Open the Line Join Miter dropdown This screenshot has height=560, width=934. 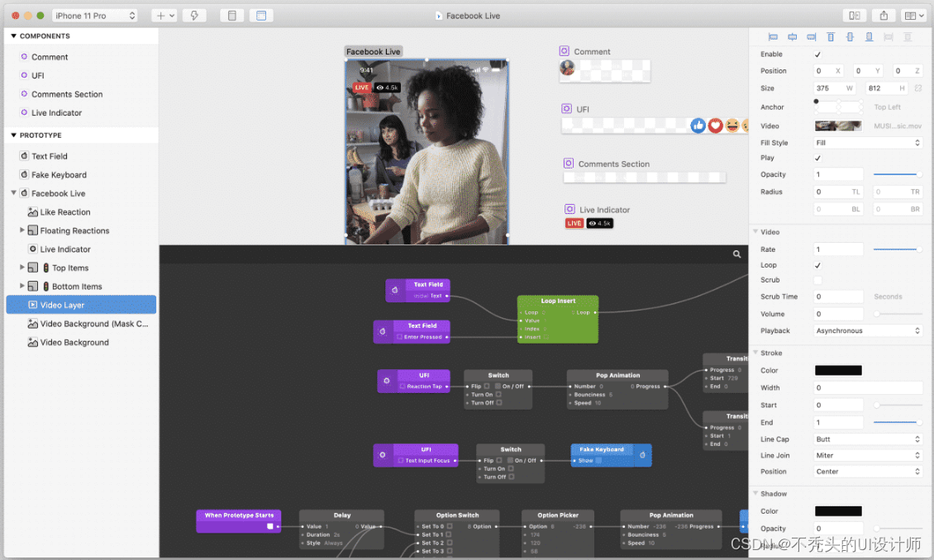pyautogui.click(x=868, y=455)
